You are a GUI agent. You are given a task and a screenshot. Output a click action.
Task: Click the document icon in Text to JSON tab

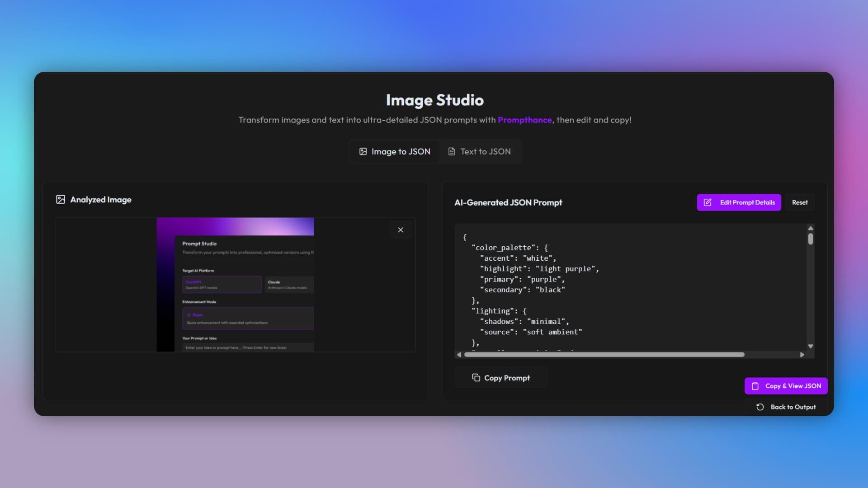(451, 151)
